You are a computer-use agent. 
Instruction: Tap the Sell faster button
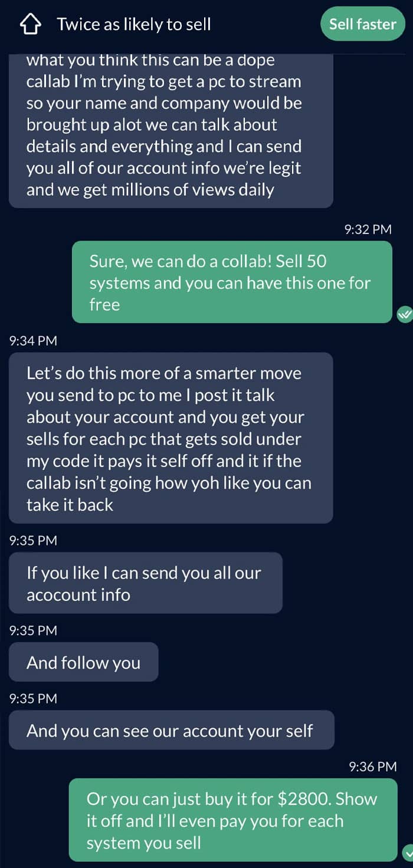click(363, 24)
